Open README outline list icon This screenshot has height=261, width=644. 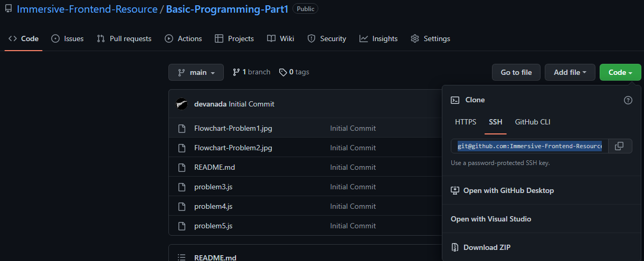tap(182, 258)
